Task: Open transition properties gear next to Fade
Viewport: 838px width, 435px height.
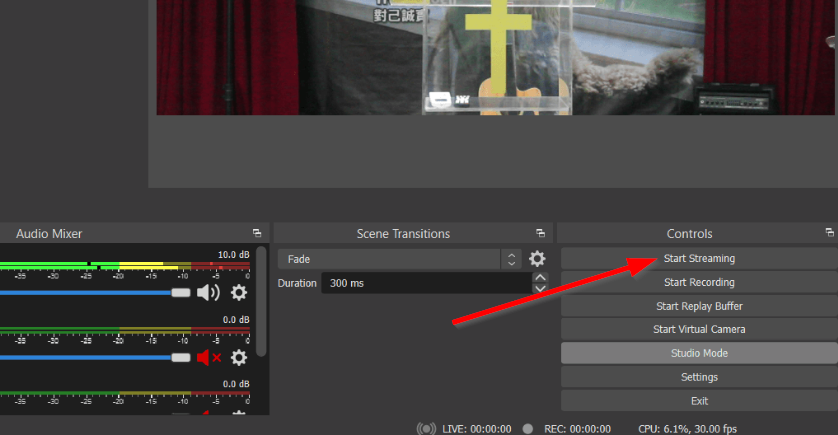Action: pos(537,259)
